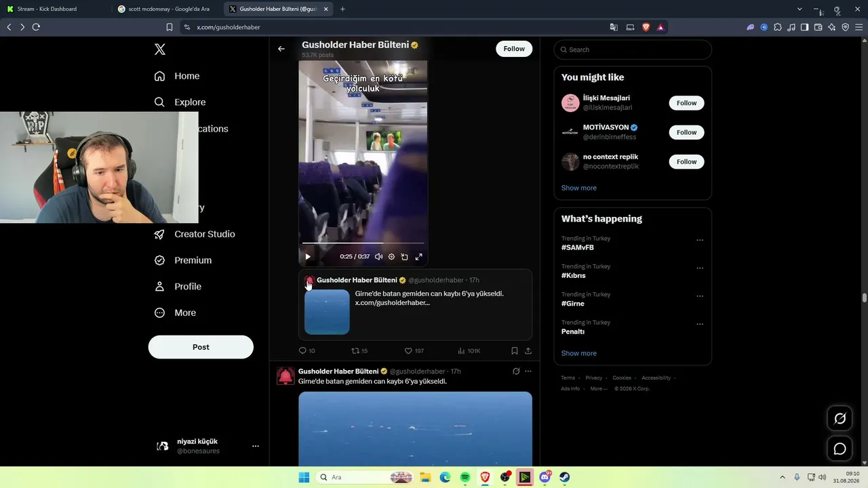Open more options for Penaltı trend

click(x=700, y=324)
